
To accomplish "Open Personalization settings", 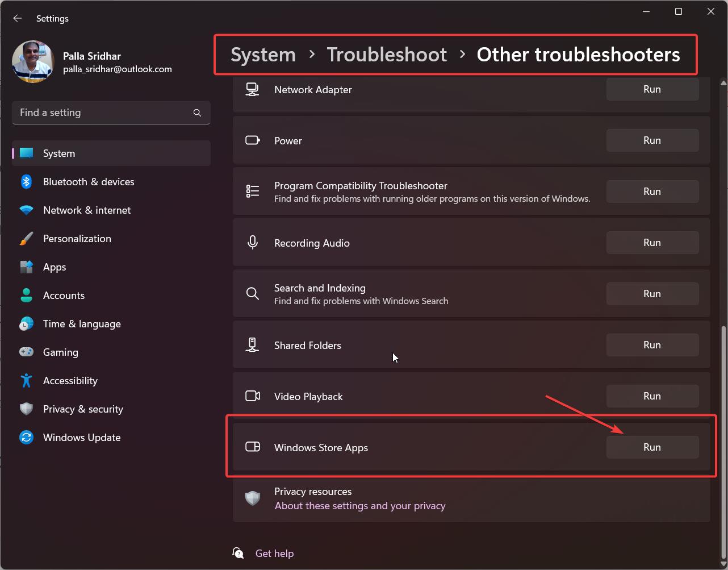I will [111, 238].
